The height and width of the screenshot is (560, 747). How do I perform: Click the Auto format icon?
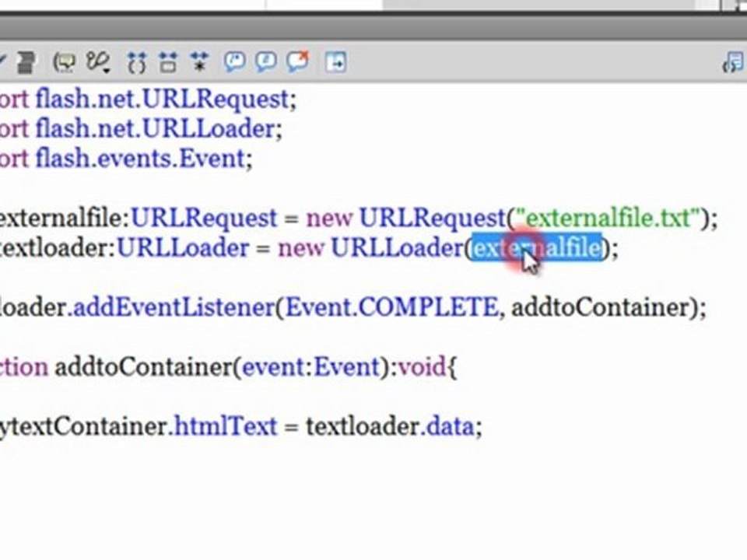tap(26, 62)
